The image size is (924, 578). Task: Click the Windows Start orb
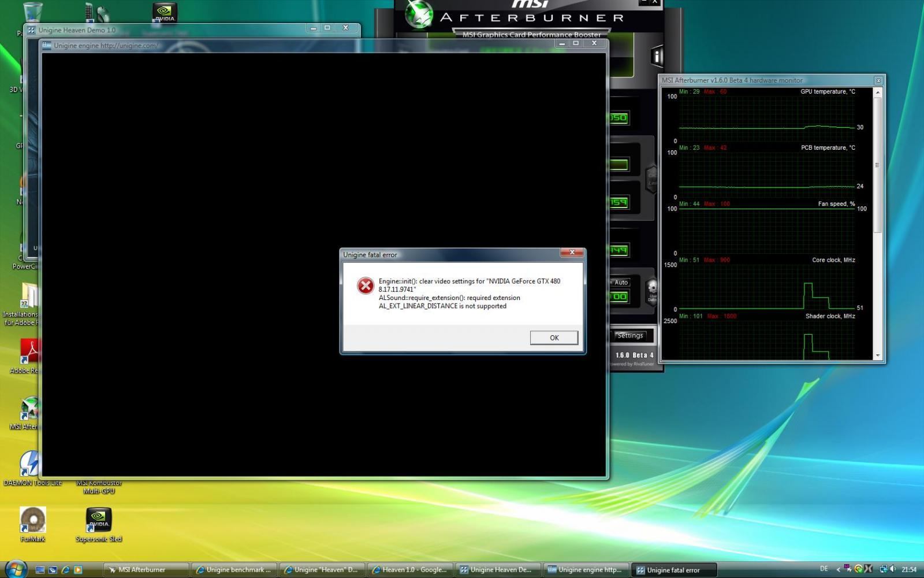click(16, 569)
